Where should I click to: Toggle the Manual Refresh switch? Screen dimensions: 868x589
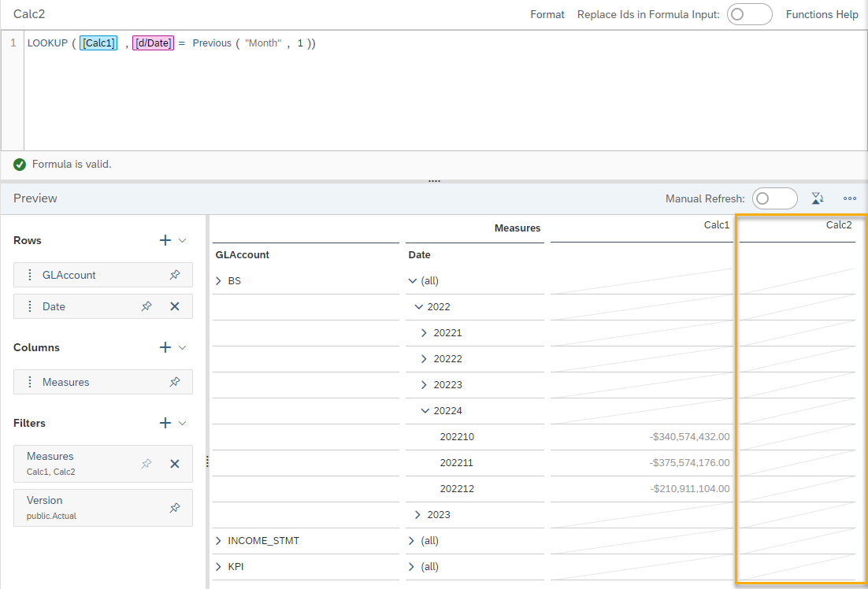[x=775, y=198]
